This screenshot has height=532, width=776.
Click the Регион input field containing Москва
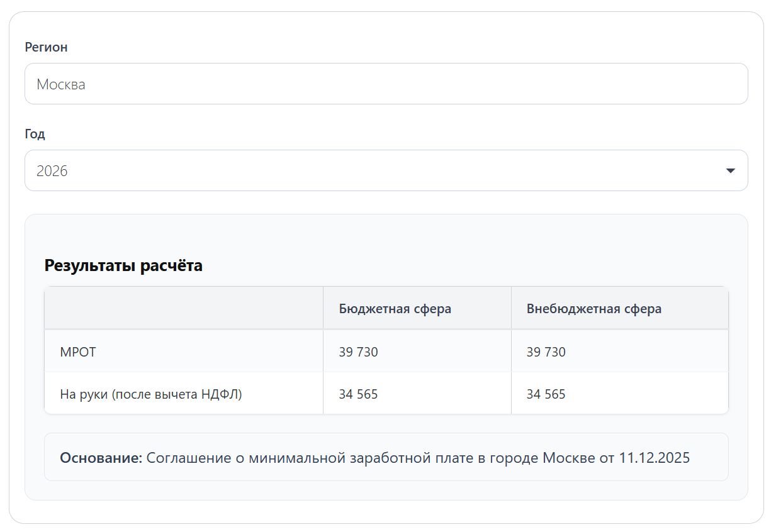coord(386,84)
